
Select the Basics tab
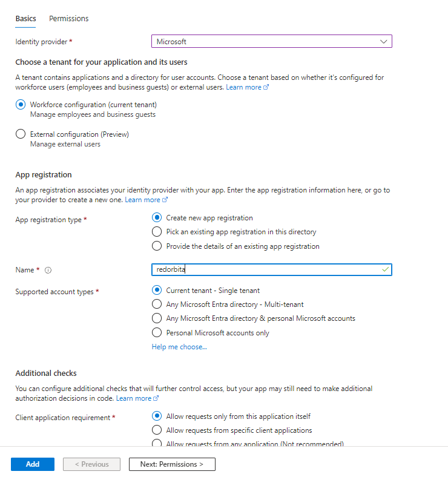[x=25, y=19]
